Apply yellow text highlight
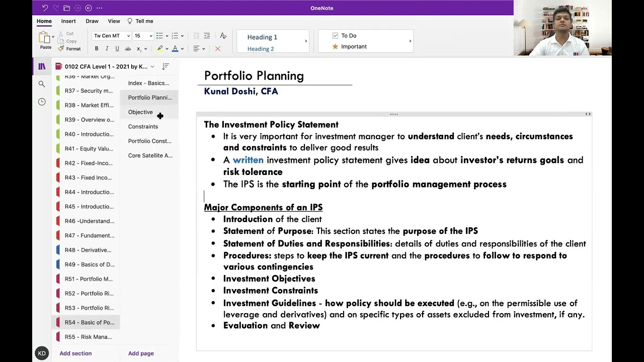This screenshot has height=362, width=644. (160, 49)
